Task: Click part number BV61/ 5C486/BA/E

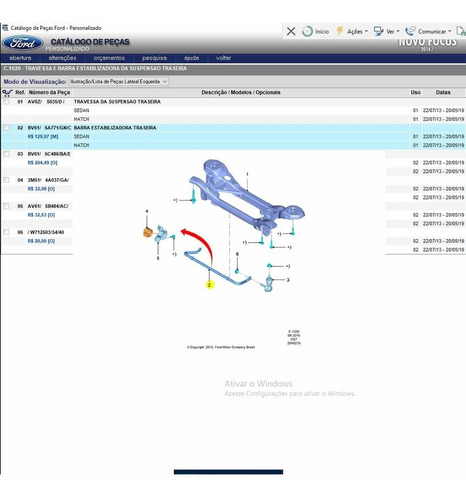Action: (x=49, y=154)
